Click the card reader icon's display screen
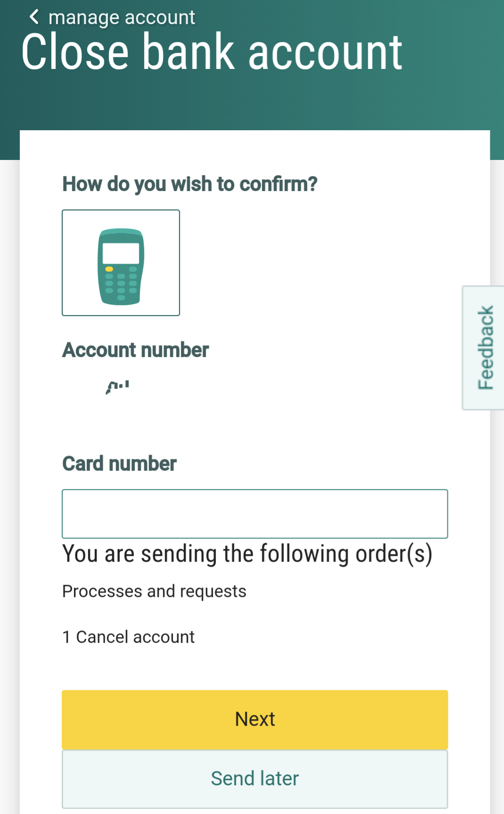The image size is (504, 814). [x=121, y=253]
